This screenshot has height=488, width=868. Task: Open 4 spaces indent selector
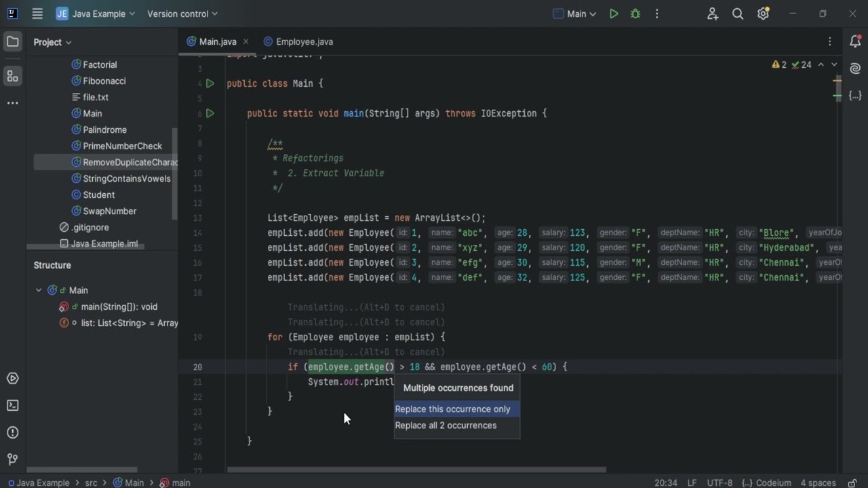click(818, 483)
